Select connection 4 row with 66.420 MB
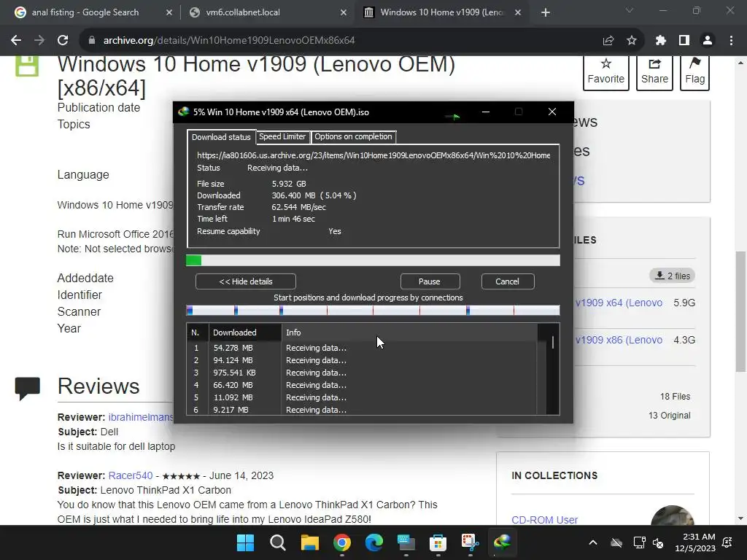The width and height of the screenshot is (747, 560). click(362, 385)
